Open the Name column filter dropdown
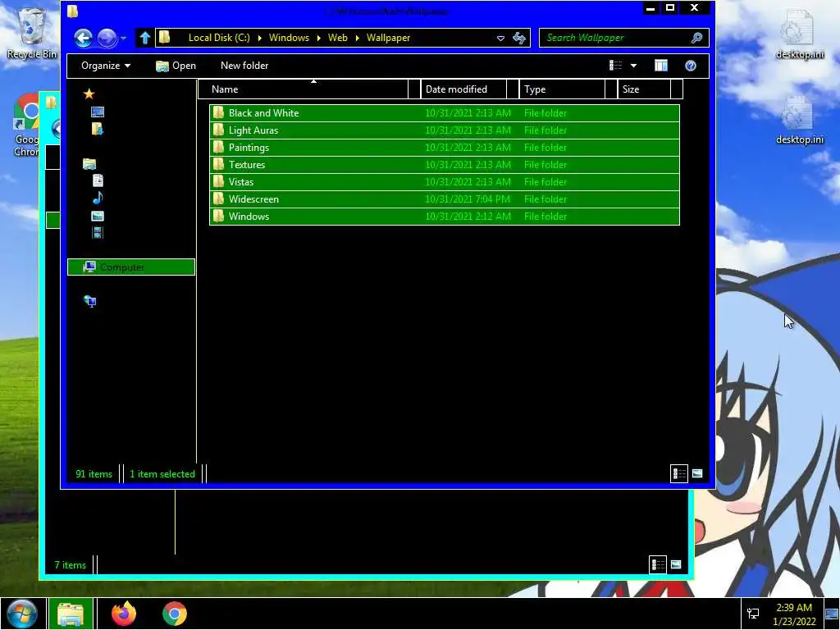The image size is (840, 630). pyautogui.click(x=414, y=89)
